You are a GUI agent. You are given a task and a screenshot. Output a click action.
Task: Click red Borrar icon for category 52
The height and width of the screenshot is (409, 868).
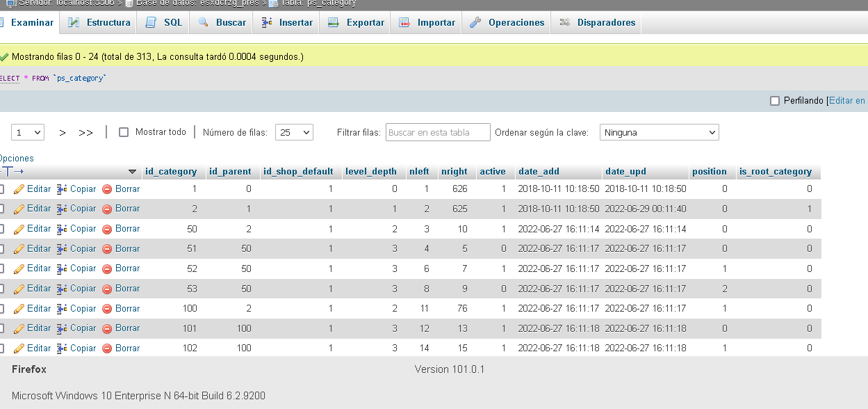coord(107,268)
